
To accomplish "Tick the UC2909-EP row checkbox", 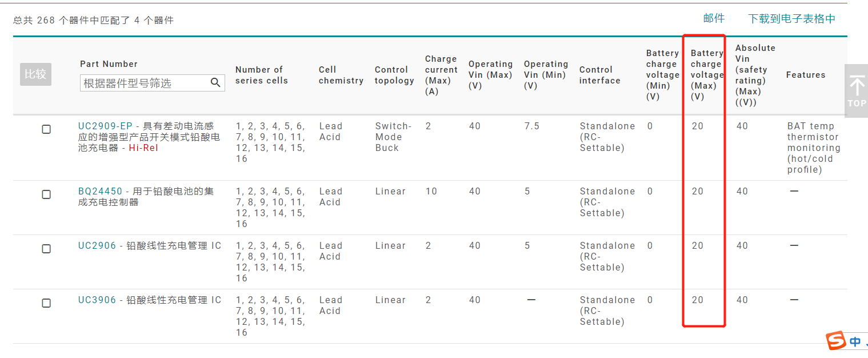I will pyautogui.click(x=46, y=129).
